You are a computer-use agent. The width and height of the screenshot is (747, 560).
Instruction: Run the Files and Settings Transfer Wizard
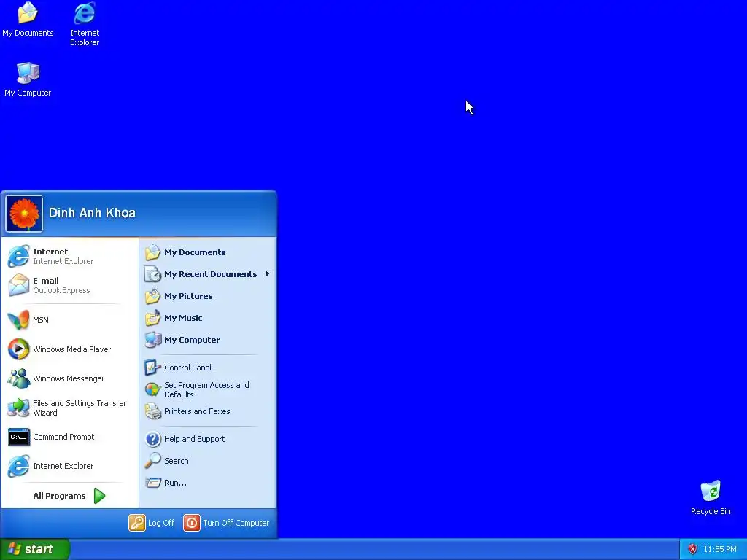click(69, 408)
